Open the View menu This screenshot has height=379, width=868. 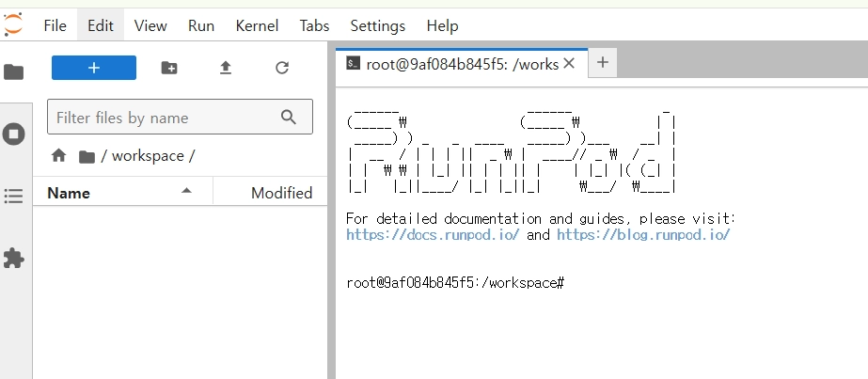click(x=150, y=25)
